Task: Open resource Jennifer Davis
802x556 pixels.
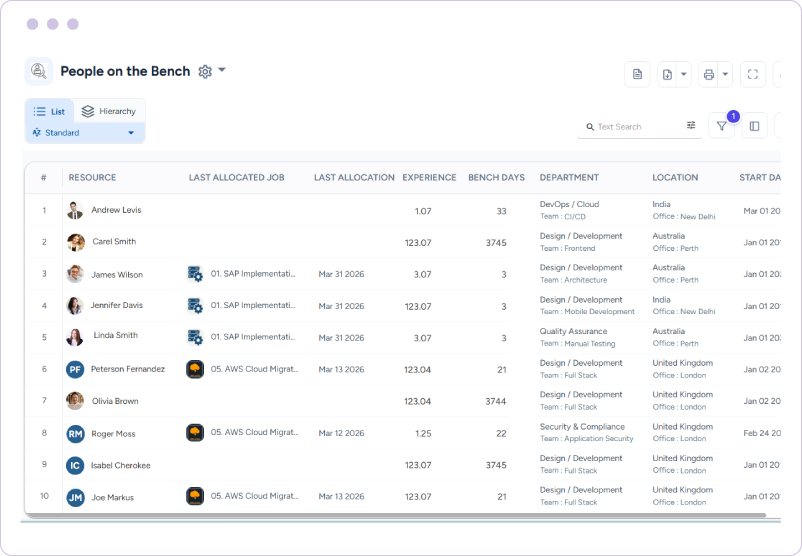Action: 117,305
